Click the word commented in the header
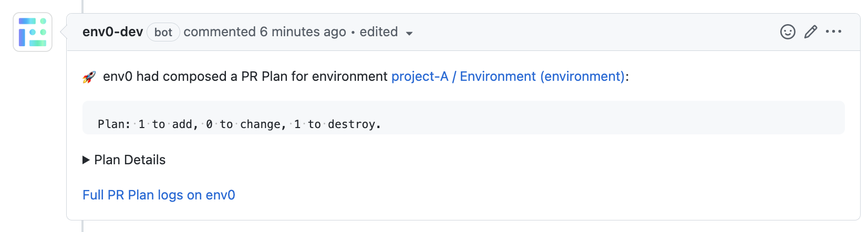Viewport: 868px width, 232px height. [220, 32]
